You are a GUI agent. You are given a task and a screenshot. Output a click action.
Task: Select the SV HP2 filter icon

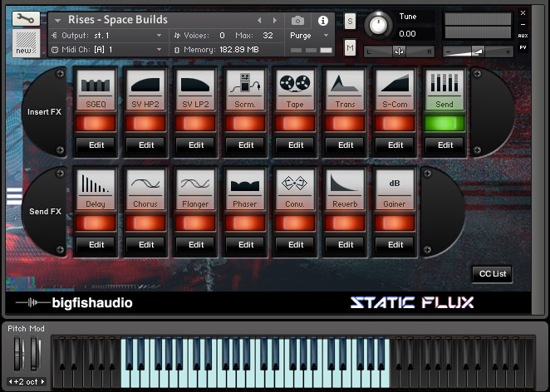[145, 85]
